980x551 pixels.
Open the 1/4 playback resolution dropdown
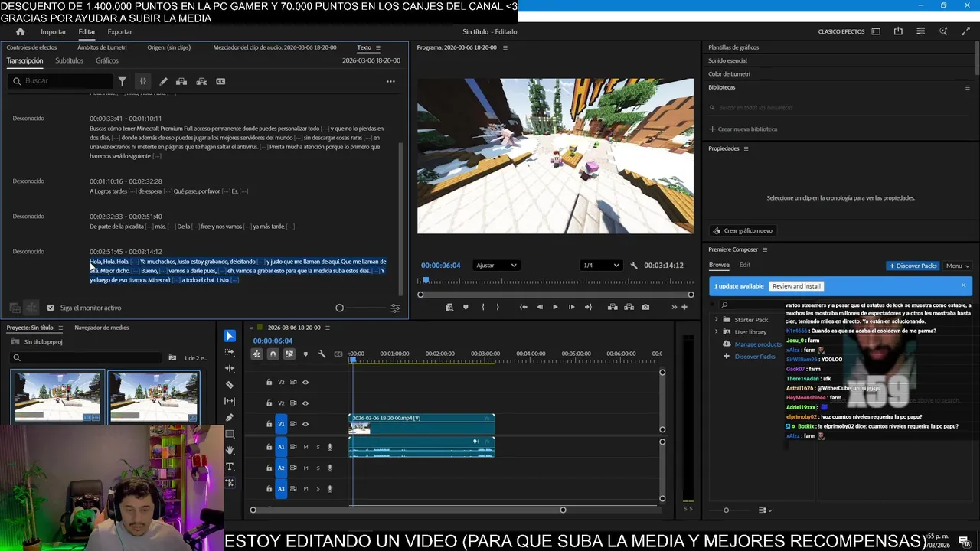coord(601,266)
